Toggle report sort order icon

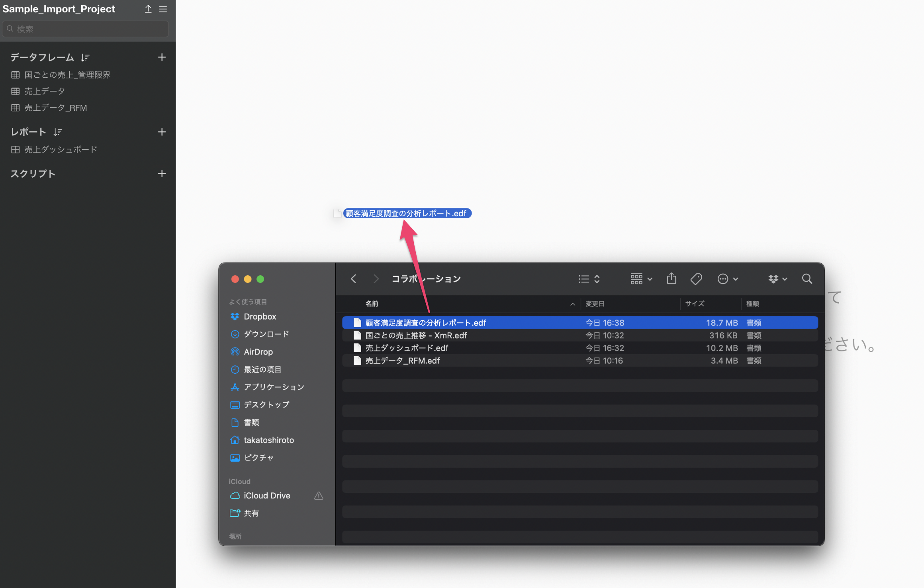(x=58, y=132)
